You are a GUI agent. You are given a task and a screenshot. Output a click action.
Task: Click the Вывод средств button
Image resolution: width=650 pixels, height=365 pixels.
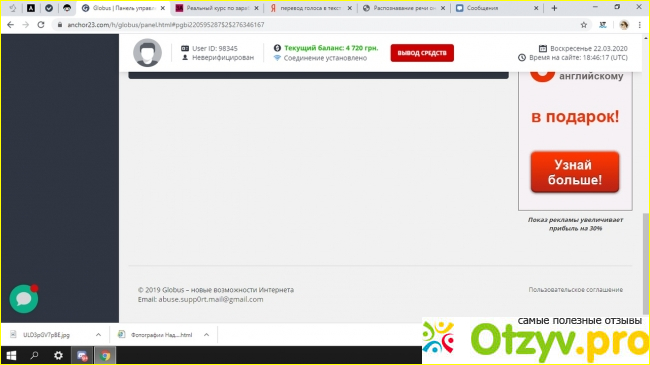422,53
